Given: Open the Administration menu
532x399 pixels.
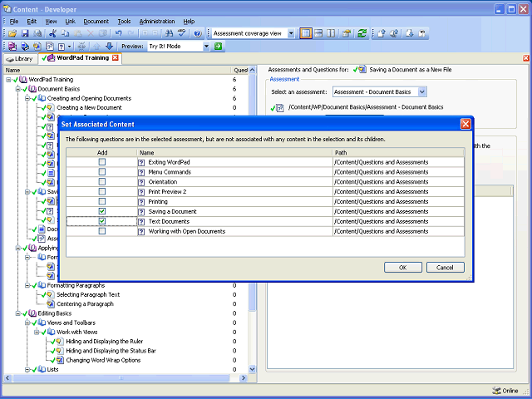Looking at the screenshot, I should pos(156,21).
